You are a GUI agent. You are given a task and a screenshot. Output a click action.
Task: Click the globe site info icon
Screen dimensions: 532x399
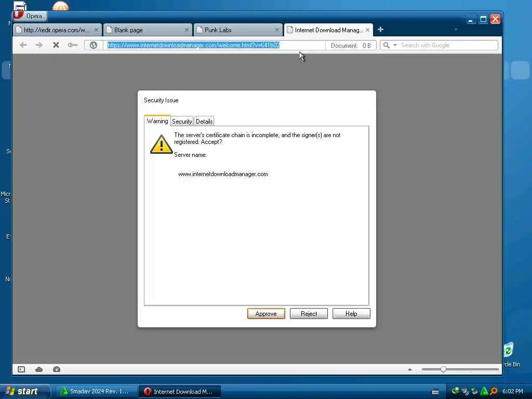tap(94, 45)
